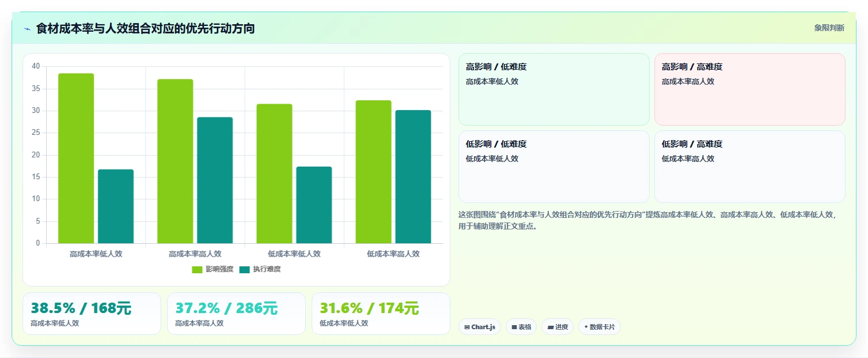Toggle the 执行难度 legend swatch
Viewport: 868px width, 358px height.
coord(245,270)
